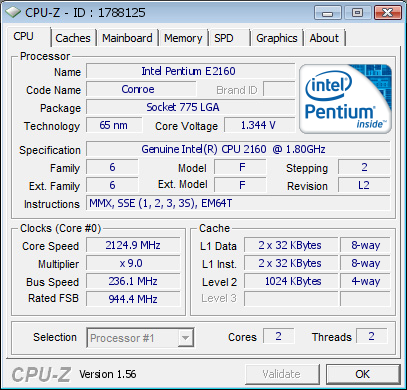Click the Code Name value Conroe

tap(141, 89)
